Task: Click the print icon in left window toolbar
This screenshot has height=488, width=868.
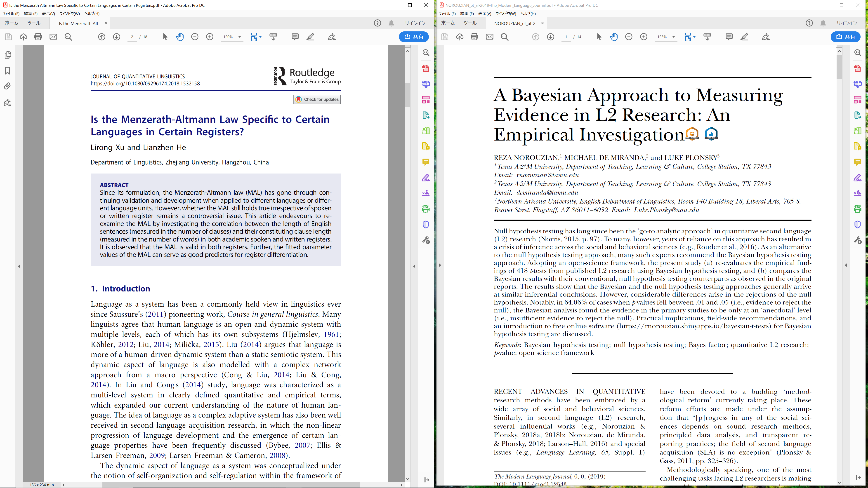Action: click(38, 37)
